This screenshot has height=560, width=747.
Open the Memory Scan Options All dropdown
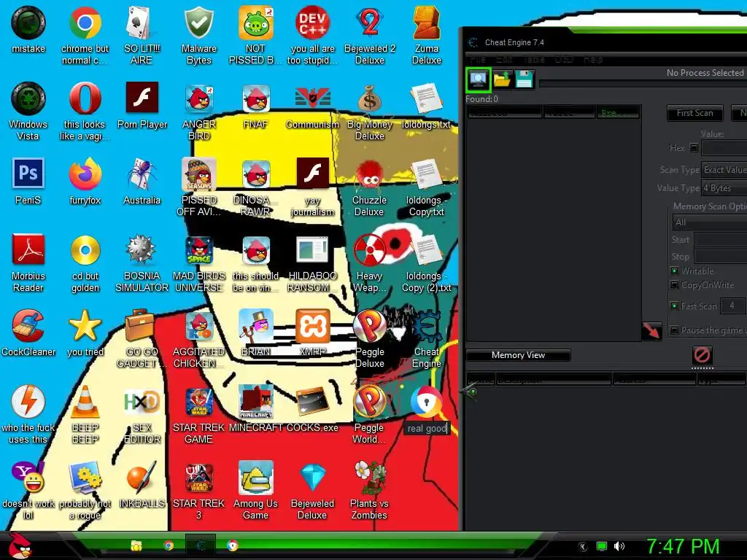[x=710, y=222]
